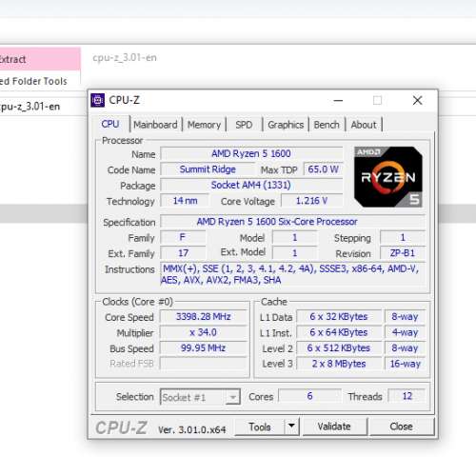Click the Specification field text
Image resolution: width=476 pixels, height=476 pixels.
[277, 222]
